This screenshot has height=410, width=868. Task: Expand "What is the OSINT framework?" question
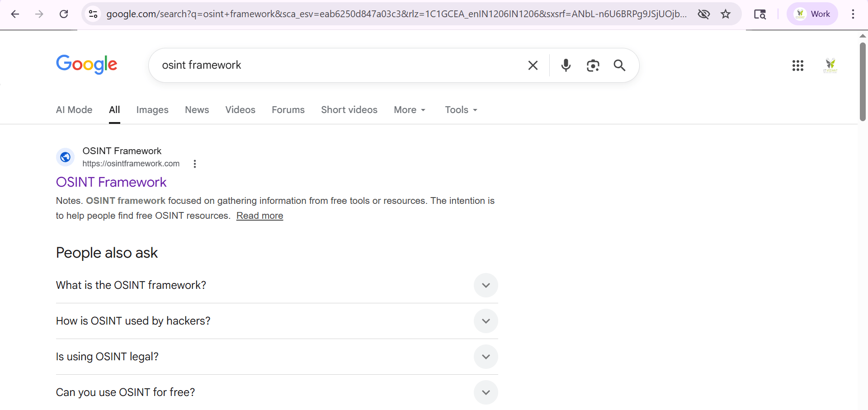[277, 285]
